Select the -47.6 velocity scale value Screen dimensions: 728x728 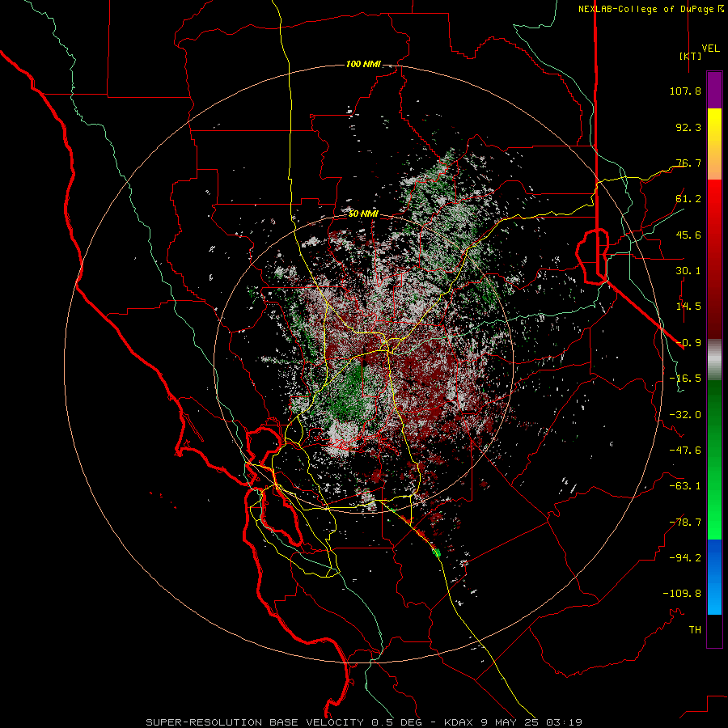point(685,450)
